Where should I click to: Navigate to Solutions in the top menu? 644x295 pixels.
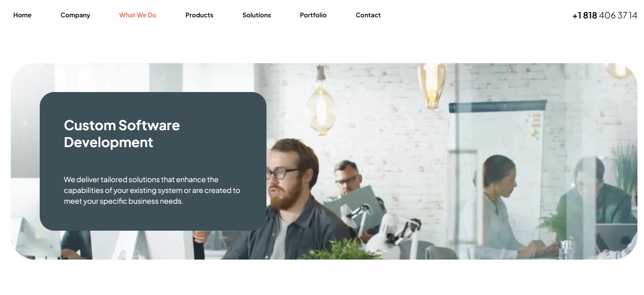[256, 15]
